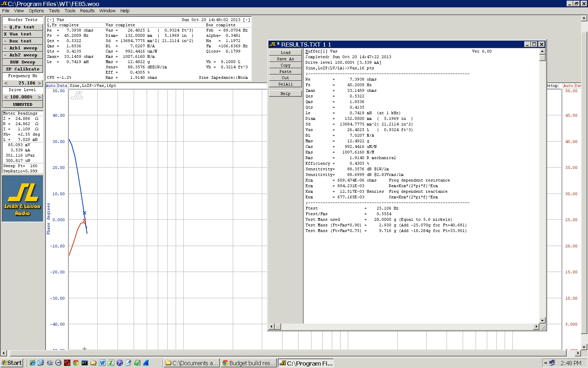Click the left arrow of RESULTS.TXT horizontal scrollbar
Screen dimensions: 588x368
coord(272,327)
